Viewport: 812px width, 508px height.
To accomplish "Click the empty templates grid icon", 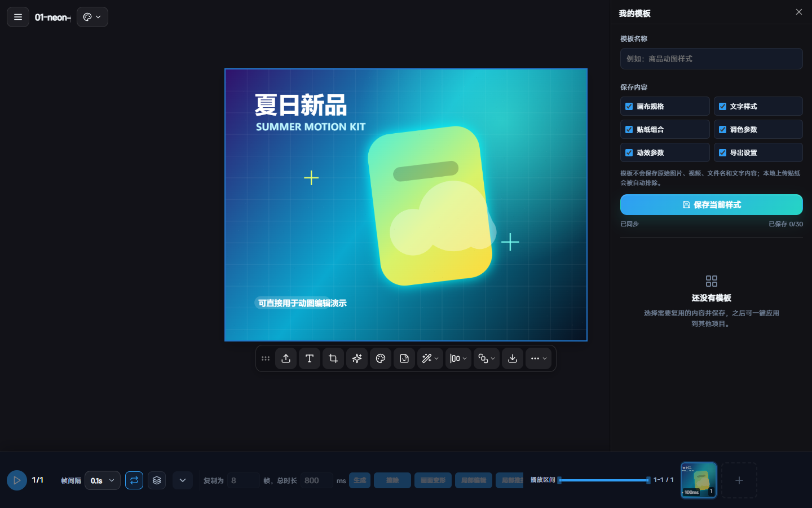I will click(x=712, y=281).
